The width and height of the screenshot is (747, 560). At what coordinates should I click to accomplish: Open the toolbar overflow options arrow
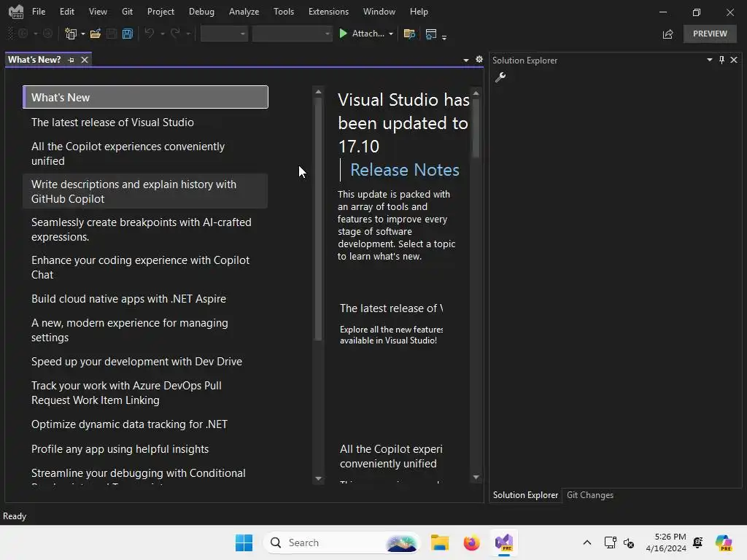[444, 36]
